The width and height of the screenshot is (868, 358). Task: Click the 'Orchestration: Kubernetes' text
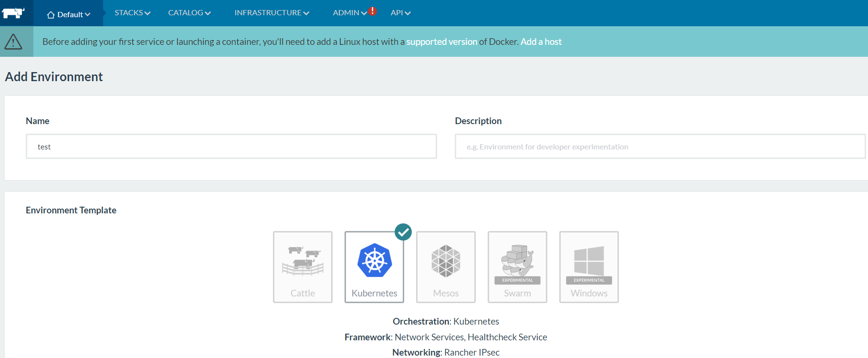point(446,321)
